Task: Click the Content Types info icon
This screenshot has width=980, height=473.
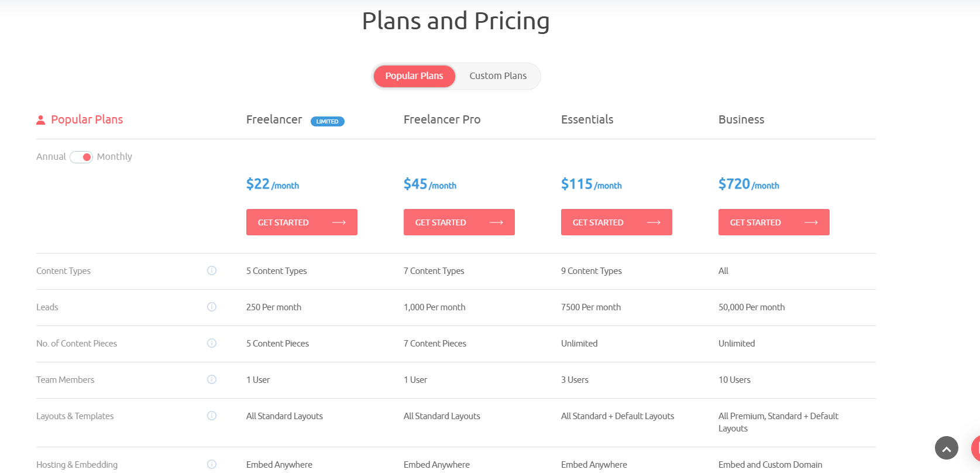Action: tap(212, 270)
